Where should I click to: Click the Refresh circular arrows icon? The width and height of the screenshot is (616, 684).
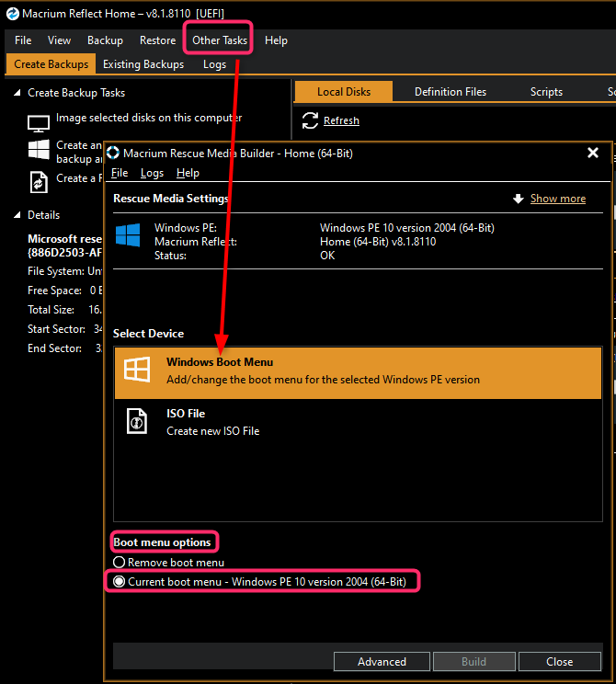tap(310, 120)
